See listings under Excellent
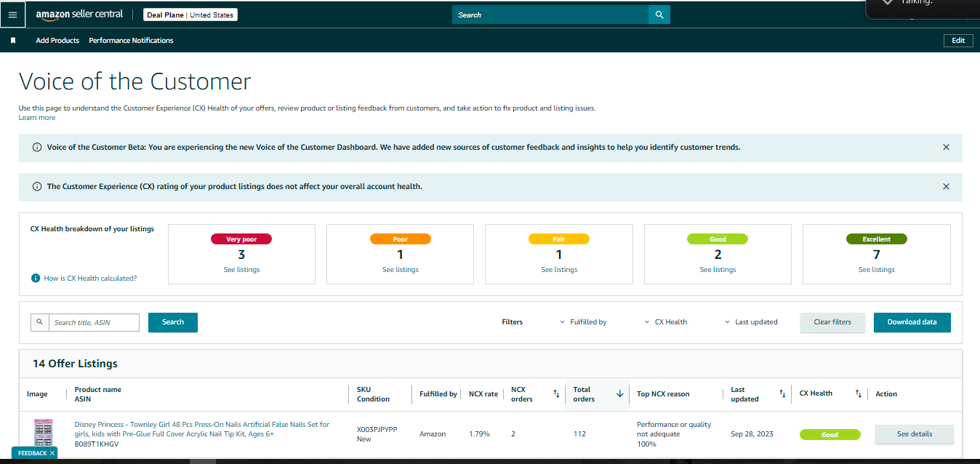The height and width of the screenshot is (464, 980). tap(877, 270)
